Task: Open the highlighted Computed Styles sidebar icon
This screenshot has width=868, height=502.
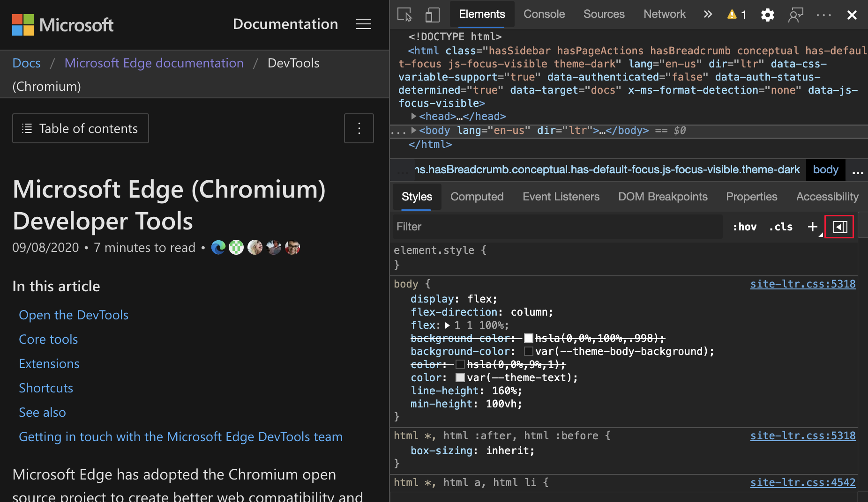Action: pos(839,227)
